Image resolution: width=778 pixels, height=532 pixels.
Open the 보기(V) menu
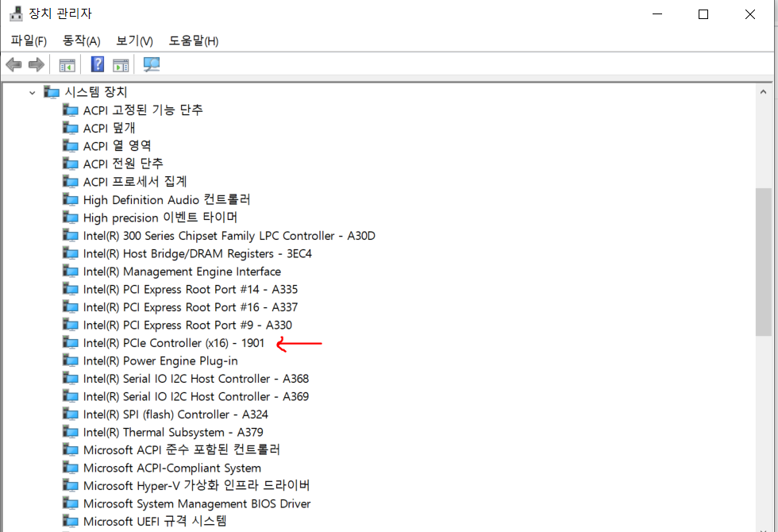tap(134, 40)
